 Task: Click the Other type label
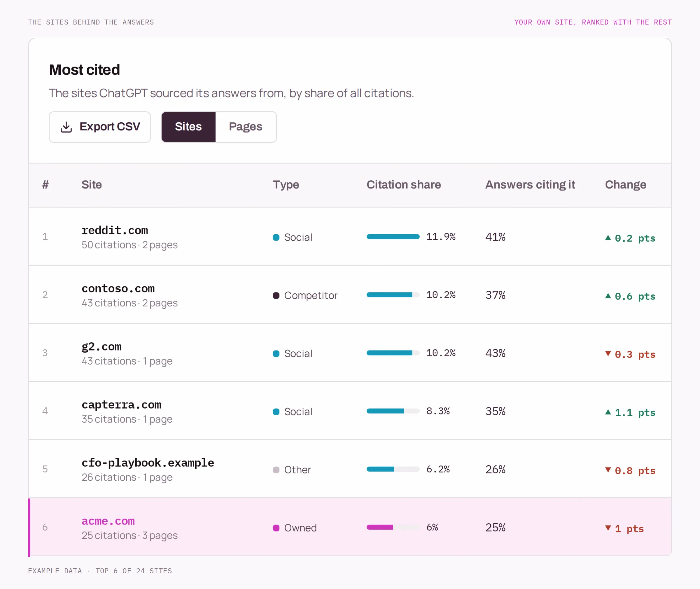coord(297,470)
